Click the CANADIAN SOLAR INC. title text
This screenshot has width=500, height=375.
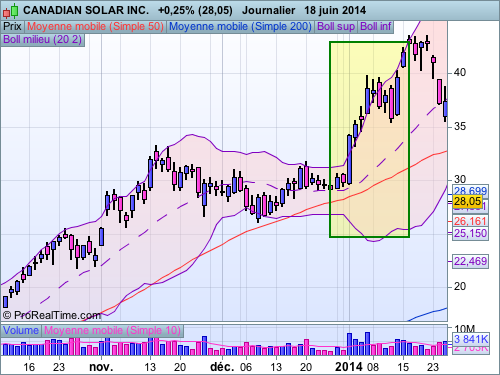click(x=86, y=11)
